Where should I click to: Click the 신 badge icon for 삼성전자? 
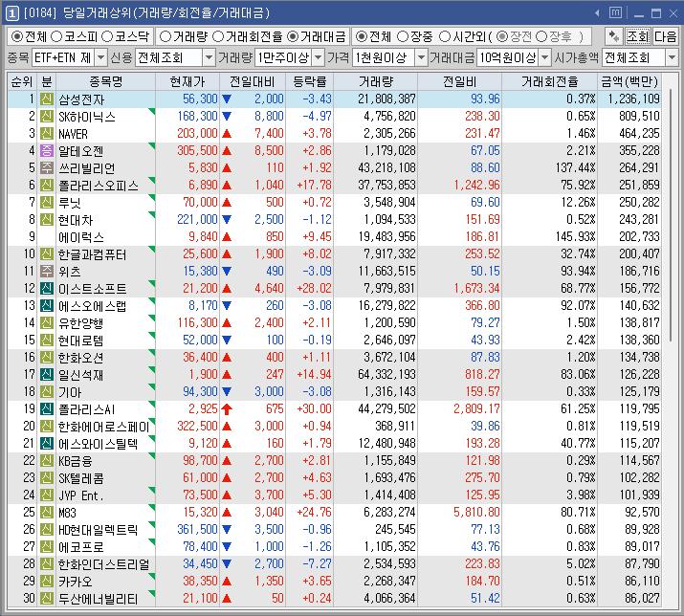click(47, 99)
